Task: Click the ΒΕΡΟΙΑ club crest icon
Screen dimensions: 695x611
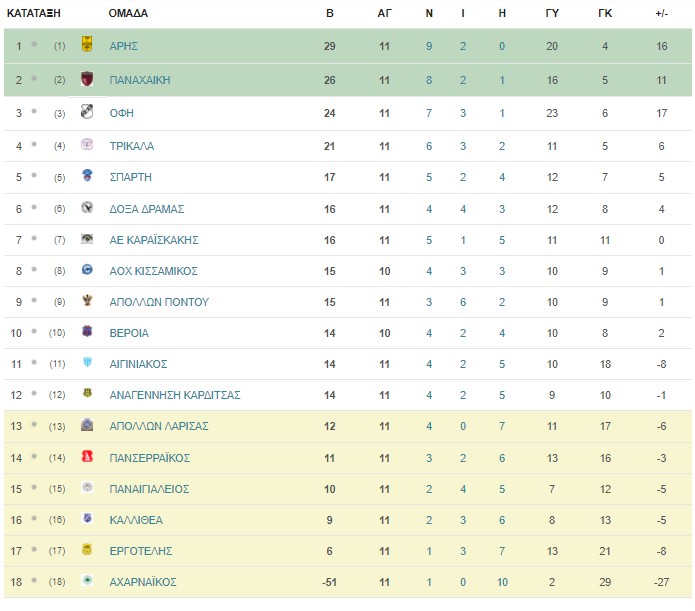Action: click(x=87, y=331)
